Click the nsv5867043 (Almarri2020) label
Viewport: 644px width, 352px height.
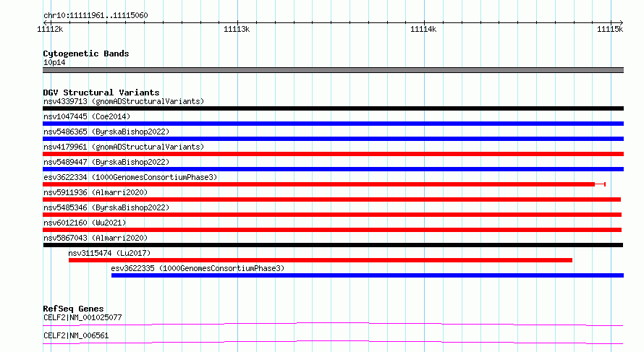point(96,238)
